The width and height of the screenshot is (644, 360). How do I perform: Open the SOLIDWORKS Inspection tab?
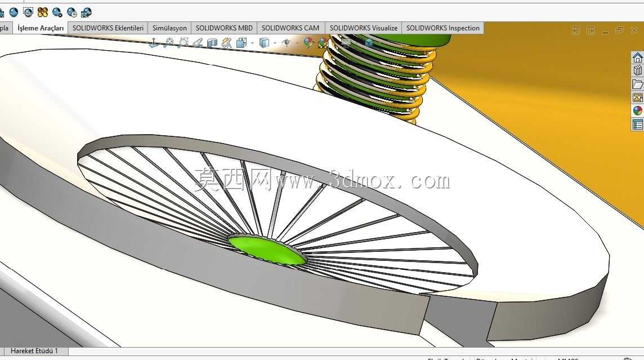coord(442,28)
